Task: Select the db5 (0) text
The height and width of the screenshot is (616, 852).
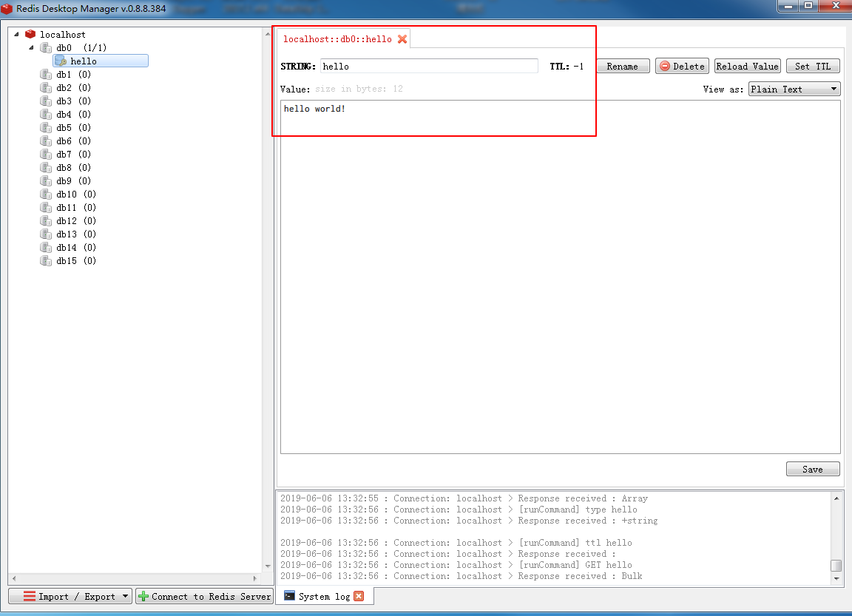Action: [x=73, y=128]
